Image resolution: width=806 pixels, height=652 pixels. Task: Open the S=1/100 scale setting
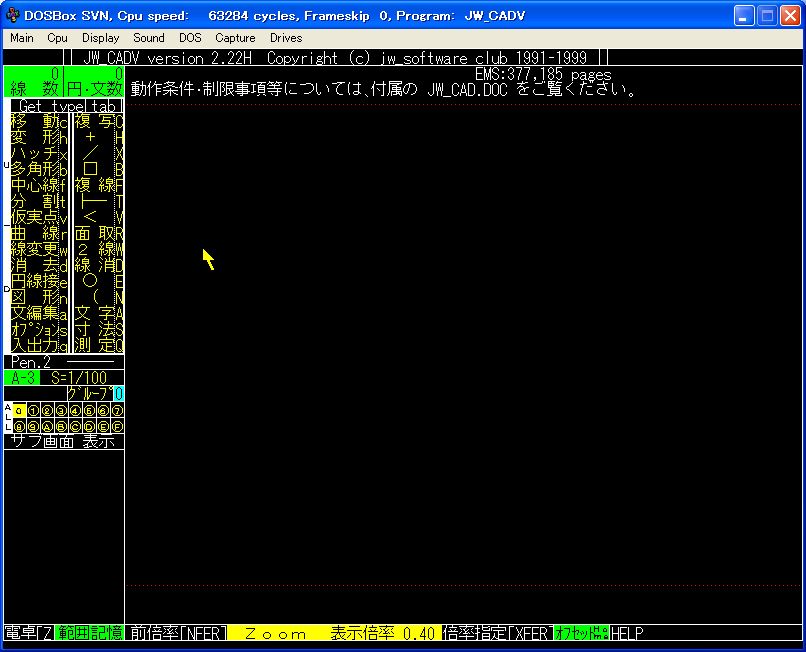[x=79, y=378]
